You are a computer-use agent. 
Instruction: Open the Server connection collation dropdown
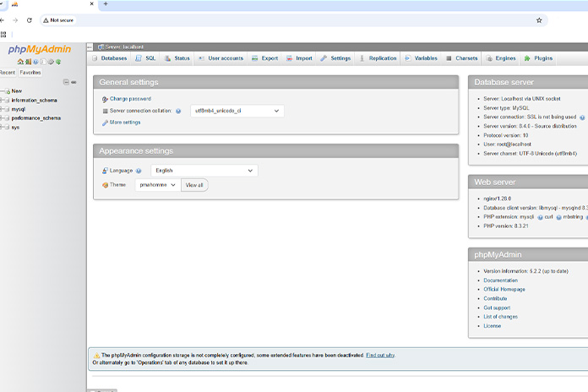pyautogui.click(x=237, y=111)
